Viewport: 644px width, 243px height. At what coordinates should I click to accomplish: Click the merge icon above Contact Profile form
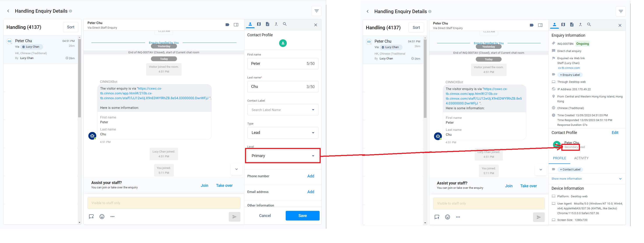[276, 24]
